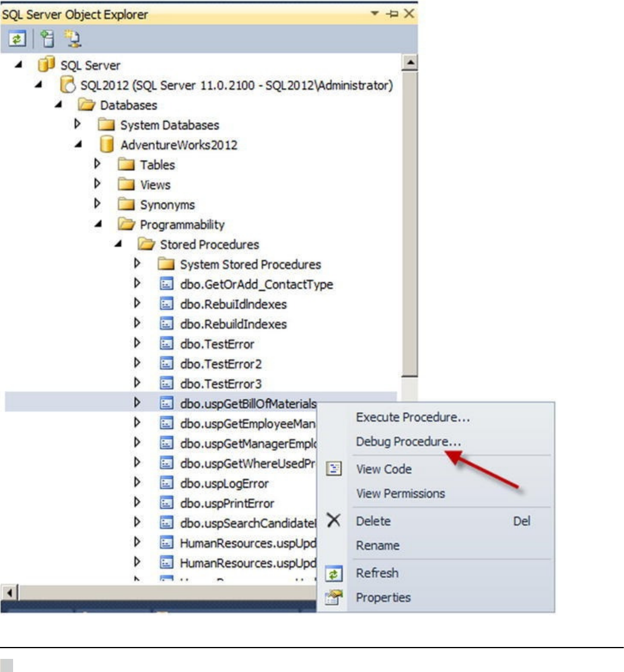This screenshot has height=672, width=624.
Task: Click the Databases folder icon
Action: (x=86, y=105)
